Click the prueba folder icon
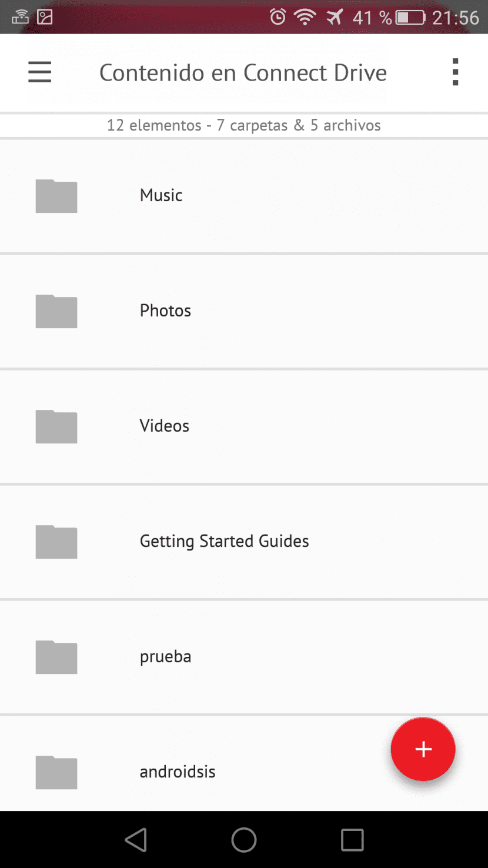Screen dimensions: 488x868 56,657
